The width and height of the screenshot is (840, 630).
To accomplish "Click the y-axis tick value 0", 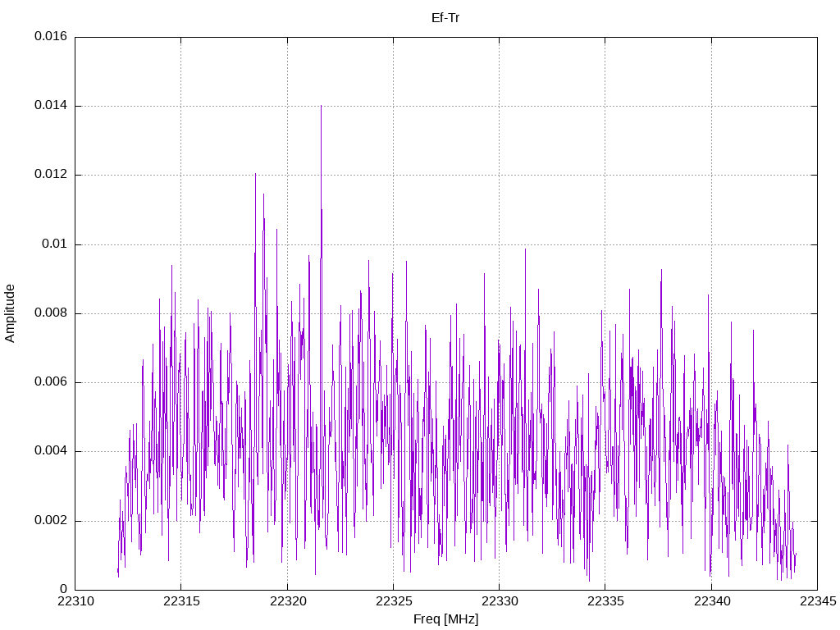I will [x=64, y=589].
